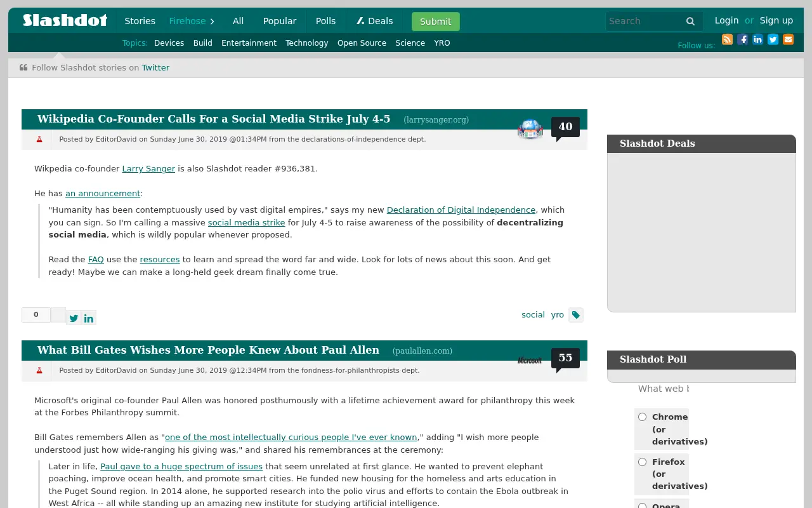
Task: Open the resources link
Action: 160,259
